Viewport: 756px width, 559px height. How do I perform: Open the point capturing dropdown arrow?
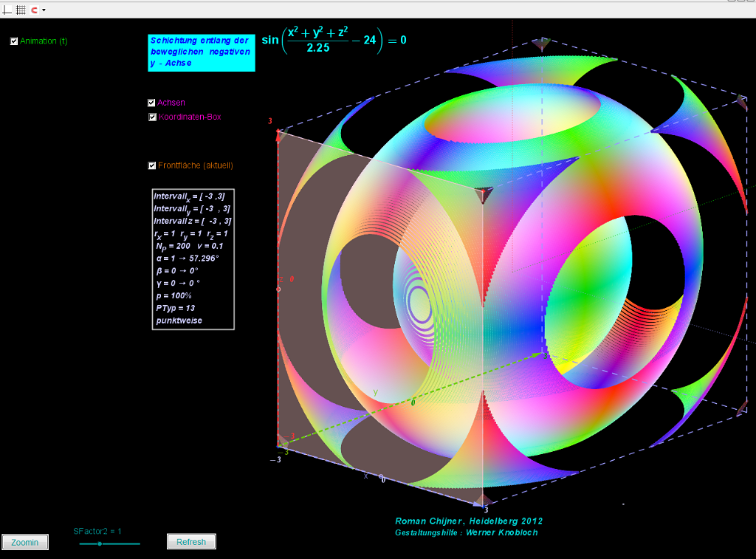(44, 10)
